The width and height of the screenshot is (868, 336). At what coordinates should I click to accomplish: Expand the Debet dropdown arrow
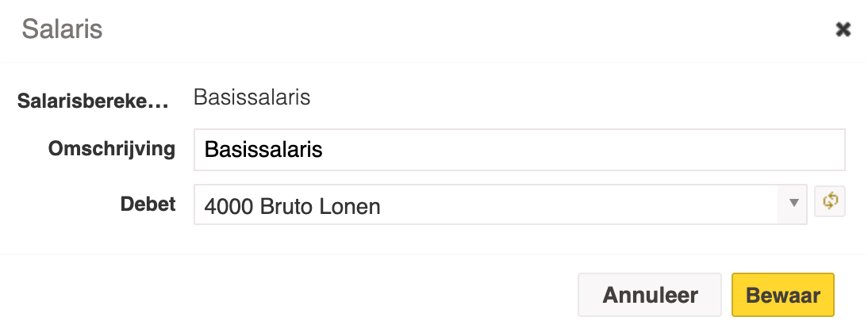[x=794, y=204]
